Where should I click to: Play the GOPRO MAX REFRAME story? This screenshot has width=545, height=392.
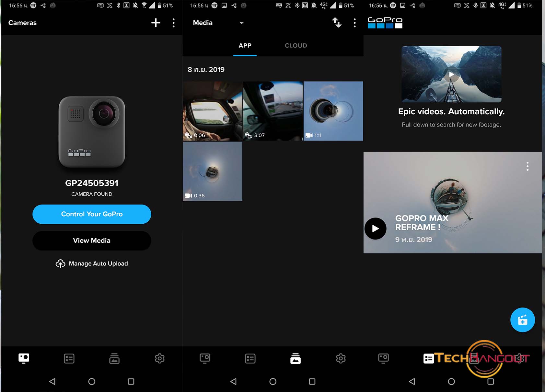click(375, 229)
